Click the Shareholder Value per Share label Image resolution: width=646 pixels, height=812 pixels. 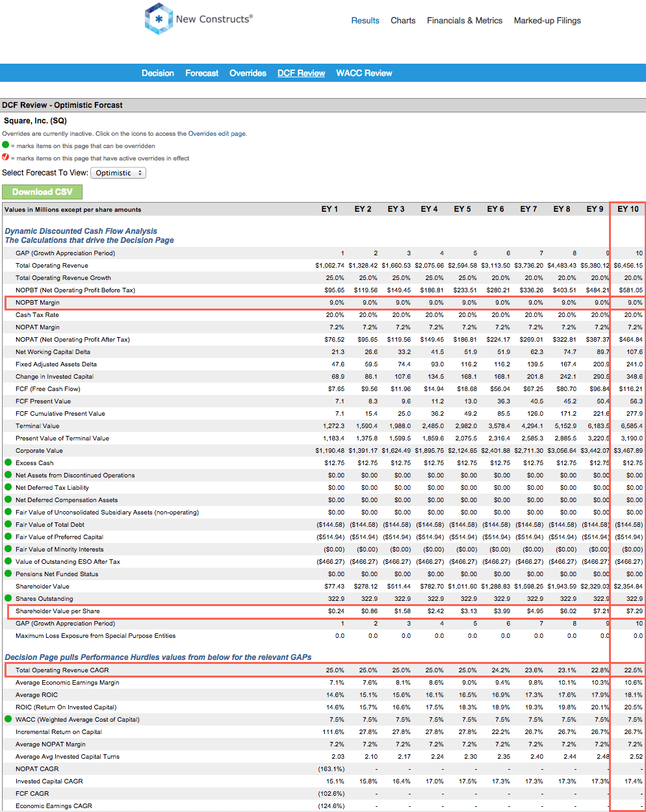coord(58,611)
